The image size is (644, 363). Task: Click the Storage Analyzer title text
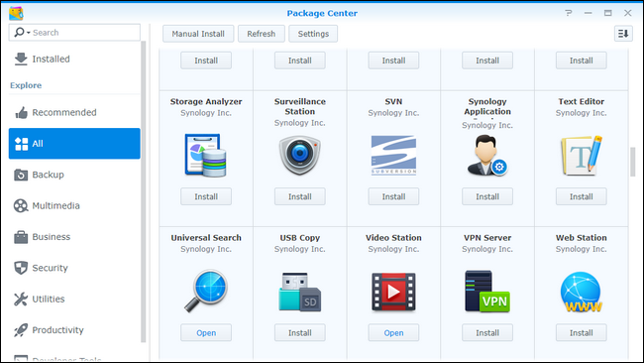[206, 101]
